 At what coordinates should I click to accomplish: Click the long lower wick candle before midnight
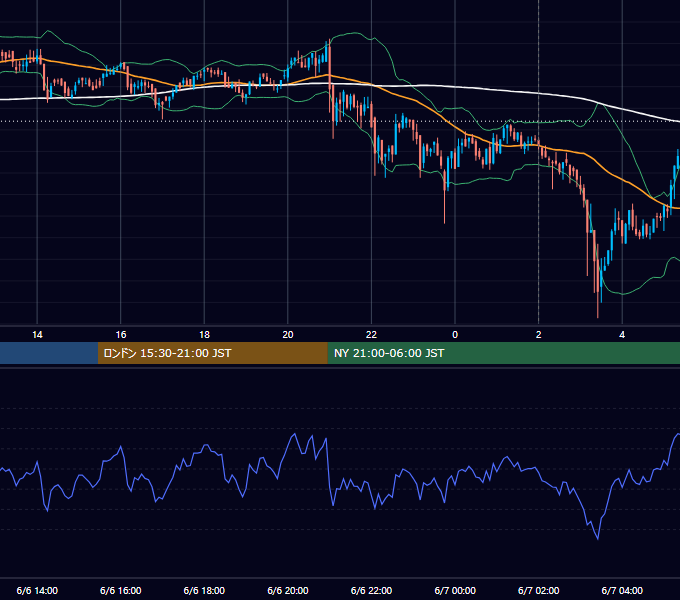[x=445, y=197]
